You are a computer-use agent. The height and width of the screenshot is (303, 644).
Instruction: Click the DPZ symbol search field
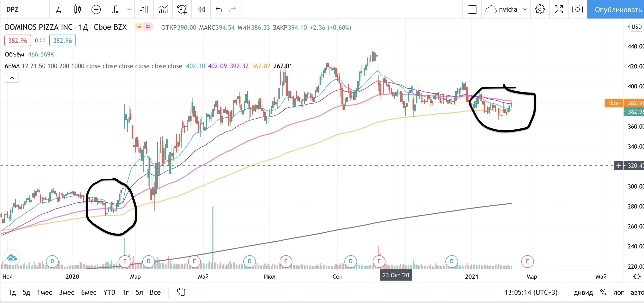coord(25,9)
